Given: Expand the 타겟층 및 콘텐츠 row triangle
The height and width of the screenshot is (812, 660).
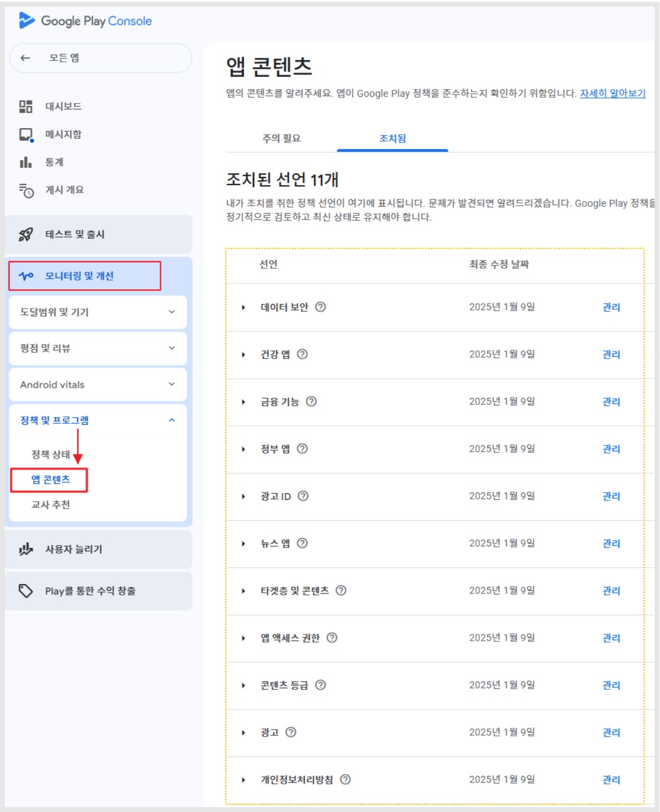Looking at the screenshot, I should 243,591.
